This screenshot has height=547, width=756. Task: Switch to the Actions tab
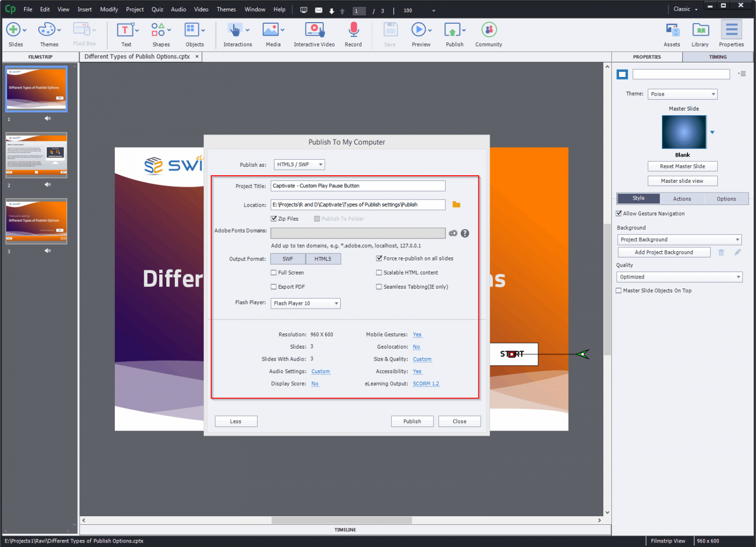point(682,199)
